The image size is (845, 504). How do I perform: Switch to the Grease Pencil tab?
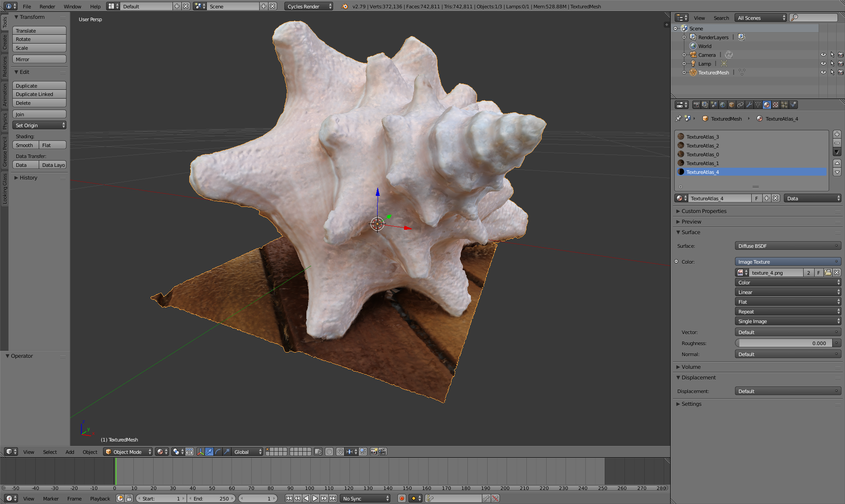coord(4,152)
